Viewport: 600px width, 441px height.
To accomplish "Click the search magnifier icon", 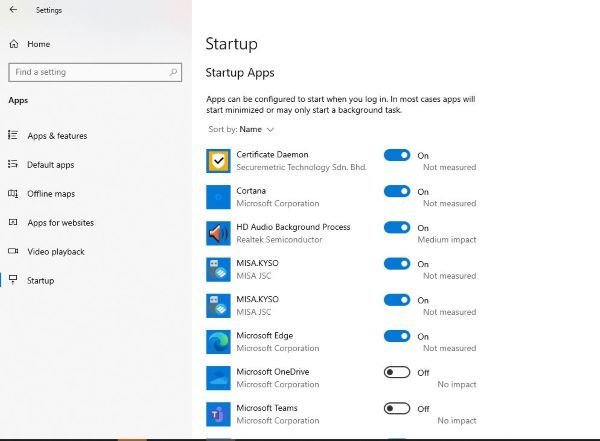I will [173, 72].
